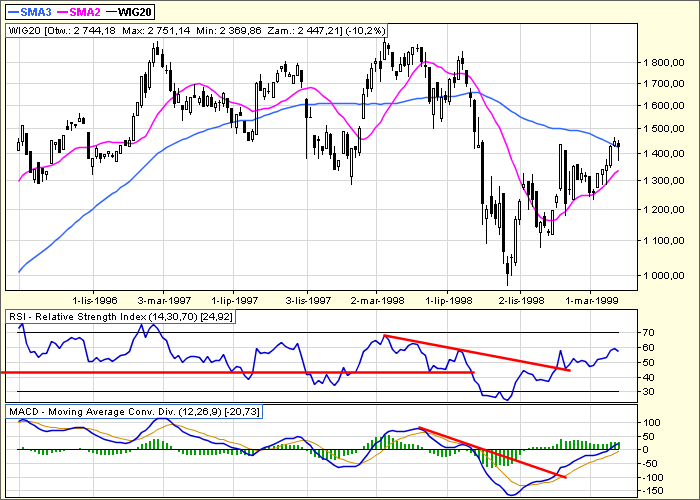Click the 1 100,00 price axis value
The width and height of the screenshot is (700, 500).
(663, 240)
